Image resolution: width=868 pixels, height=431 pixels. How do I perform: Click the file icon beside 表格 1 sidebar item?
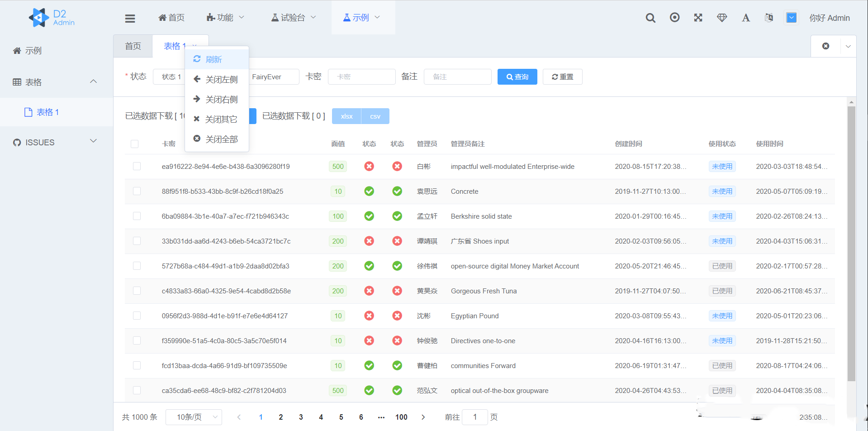pyautogui.click(x=28, y=112)
